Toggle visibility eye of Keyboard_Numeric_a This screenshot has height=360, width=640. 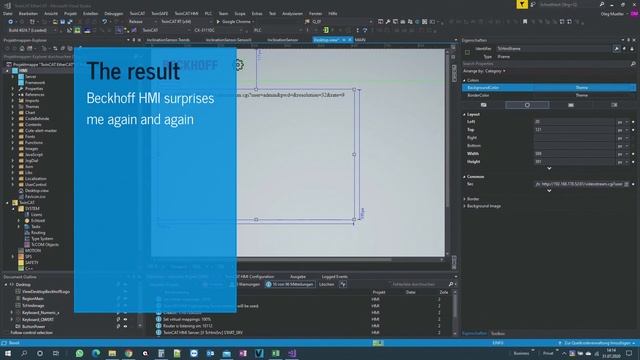click(125, 313)
